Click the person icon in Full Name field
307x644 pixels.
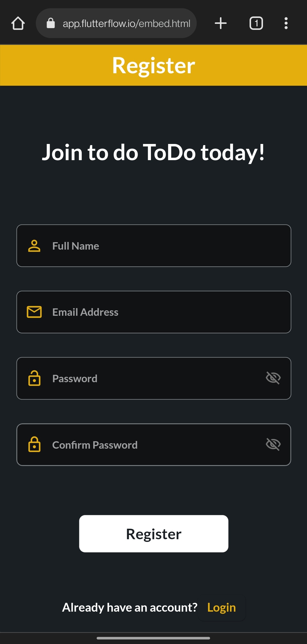coord(34,246)
